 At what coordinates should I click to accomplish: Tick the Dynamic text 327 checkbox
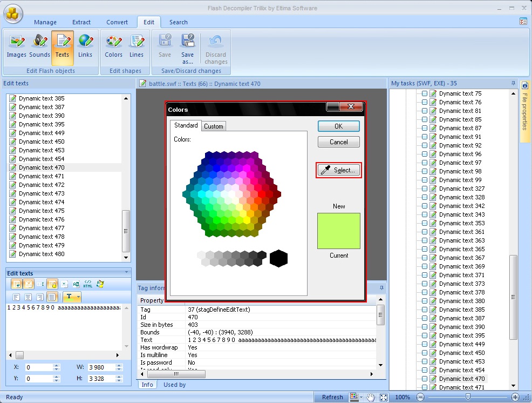[x=425, y=189]
